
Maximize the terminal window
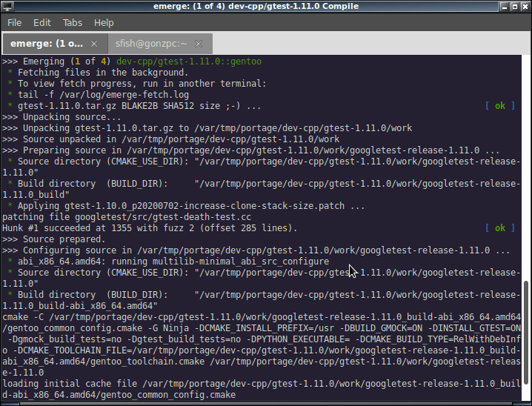(515, 6)
